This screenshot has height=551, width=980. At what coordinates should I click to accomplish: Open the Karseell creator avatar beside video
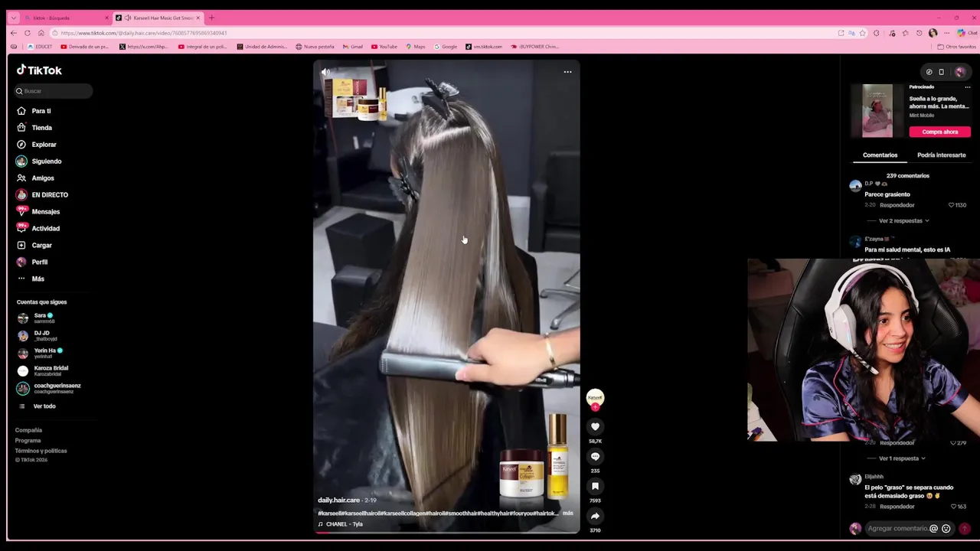click(x=595, y=397)
